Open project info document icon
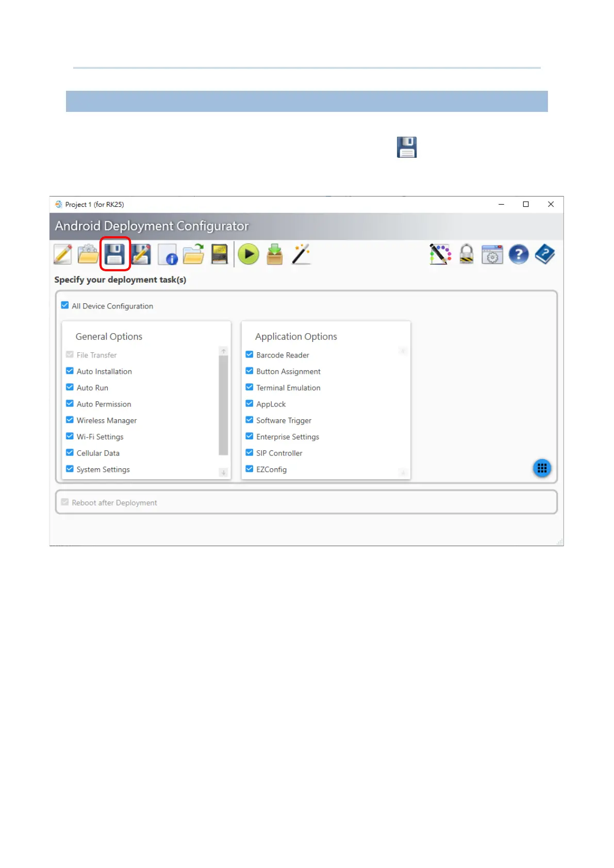Viewport: 614px width, 868px height. click(x=168, y=254)
